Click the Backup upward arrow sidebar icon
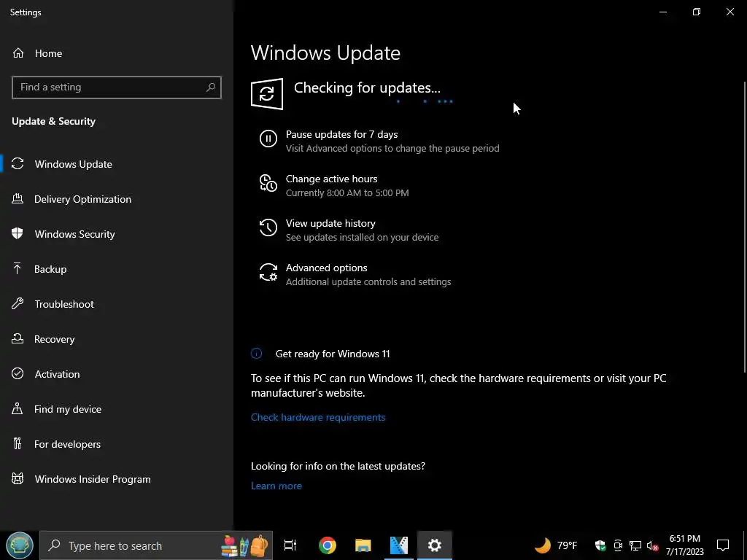The height and width of the screenshot is (560, 747). [x=18, y=268]
